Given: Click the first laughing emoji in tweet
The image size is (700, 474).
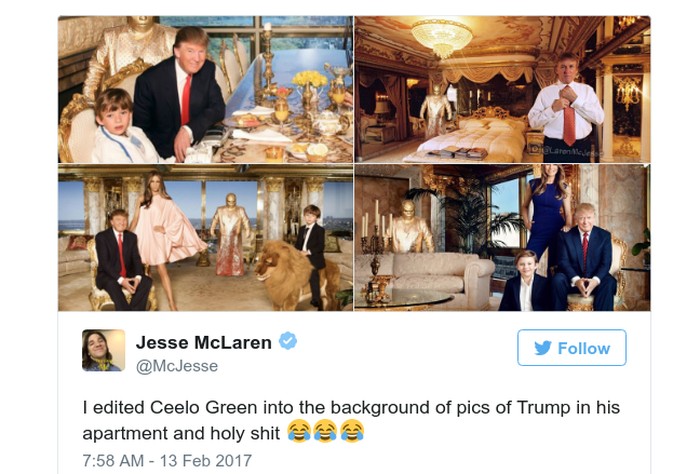Looking at the screenshot, I should (x=299, y=431).
